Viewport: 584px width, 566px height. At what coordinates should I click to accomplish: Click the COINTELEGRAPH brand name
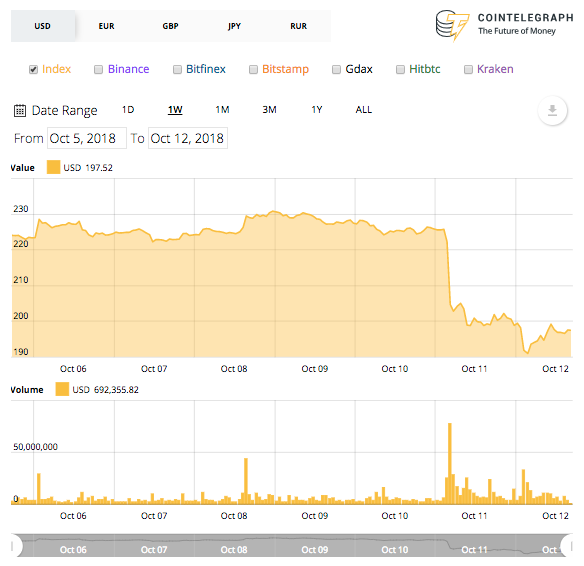coord(526,18)
